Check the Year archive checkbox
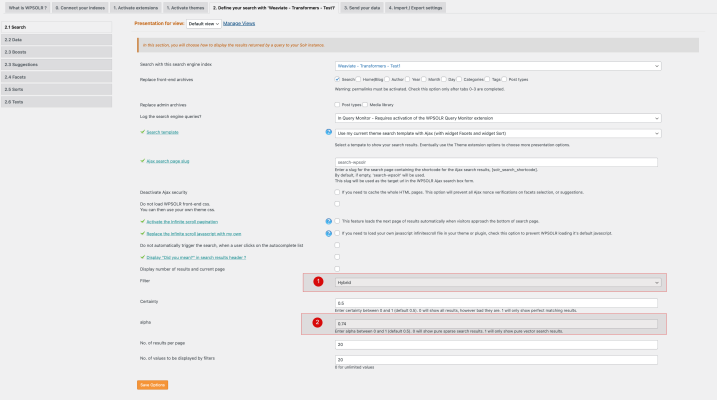This screenshot has width=717, height=400. [x=407, y=79]
